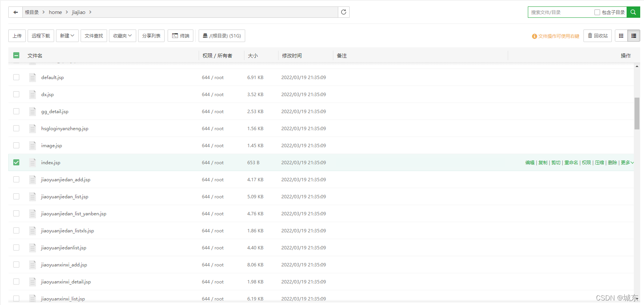The height and width of the screenshot is (305, 644).
Task: Switch to list view layout
Action: (634, 36)
